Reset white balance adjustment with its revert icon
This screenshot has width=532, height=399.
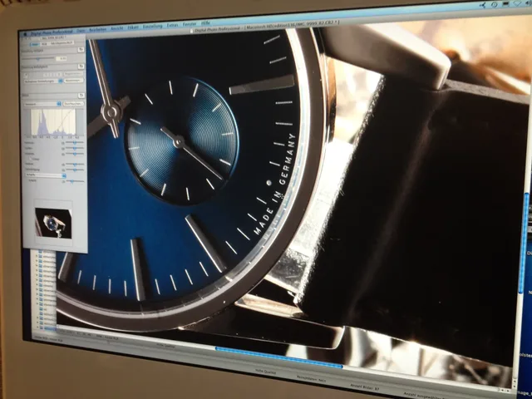(x=81, y=66)
